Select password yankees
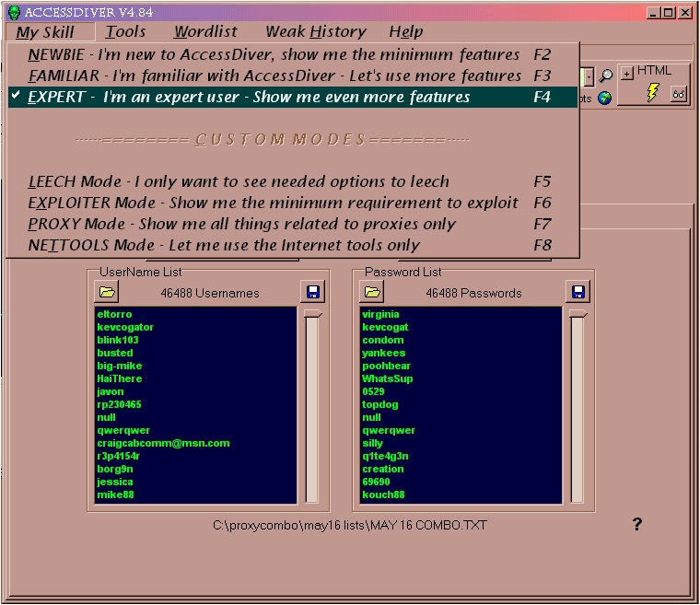The width and height of the screenshot is (700, 605). point(383,354)
